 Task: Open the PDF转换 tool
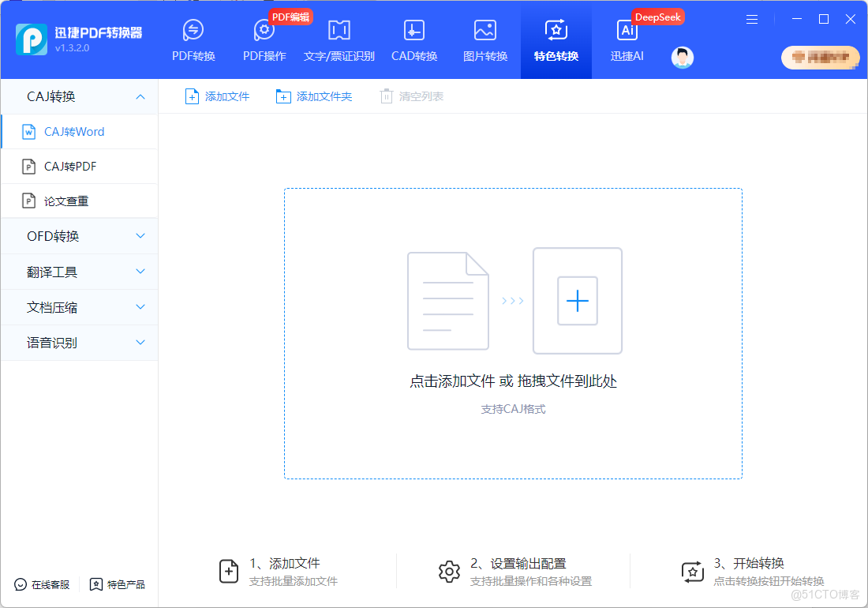193,39
